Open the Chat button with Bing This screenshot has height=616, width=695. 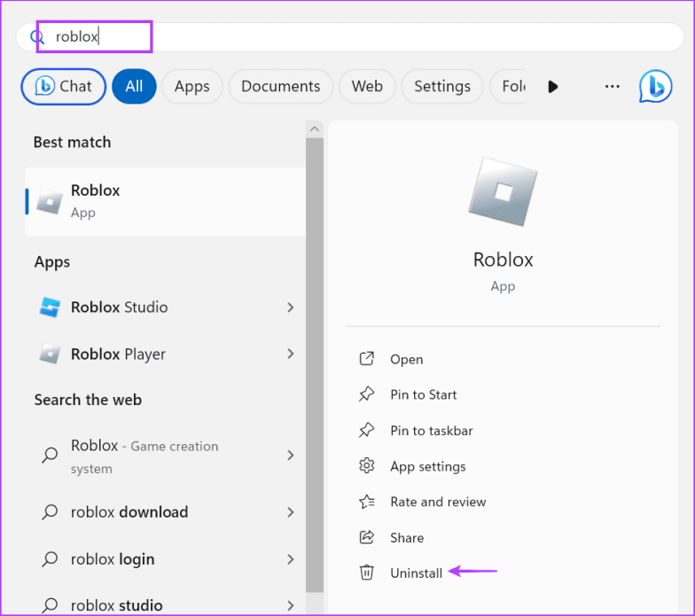(64, 86)
